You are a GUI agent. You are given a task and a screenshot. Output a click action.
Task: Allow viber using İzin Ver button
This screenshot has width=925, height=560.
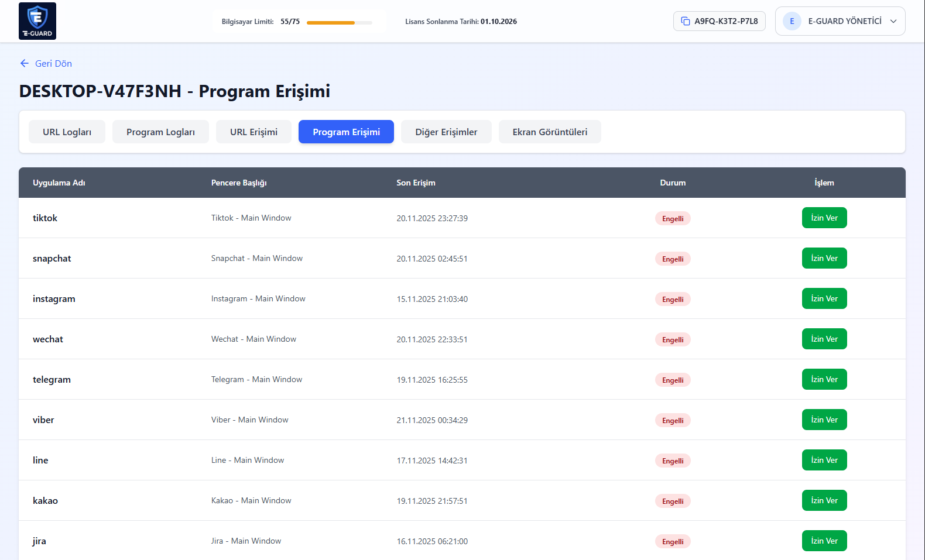tap(824, 420)
